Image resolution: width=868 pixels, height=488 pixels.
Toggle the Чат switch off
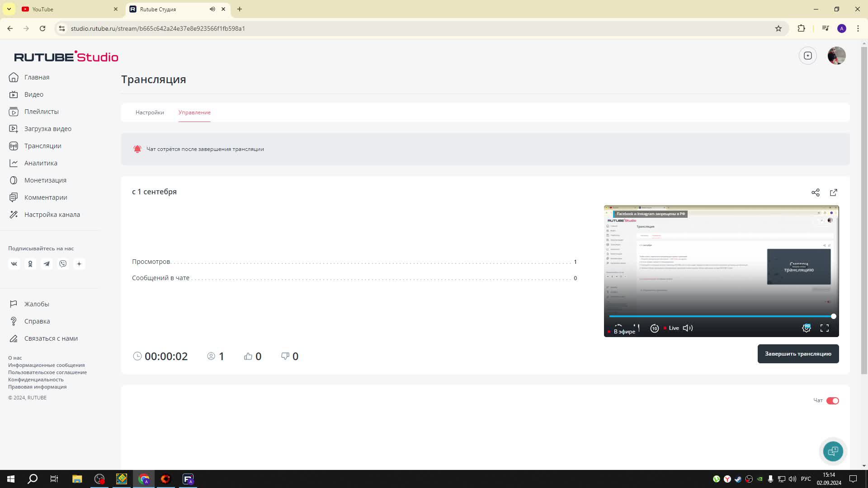(833, 401)
